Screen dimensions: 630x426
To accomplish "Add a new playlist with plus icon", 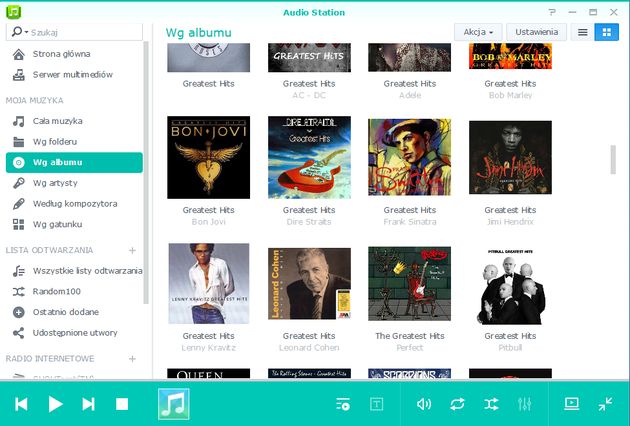I will point(132,250).
